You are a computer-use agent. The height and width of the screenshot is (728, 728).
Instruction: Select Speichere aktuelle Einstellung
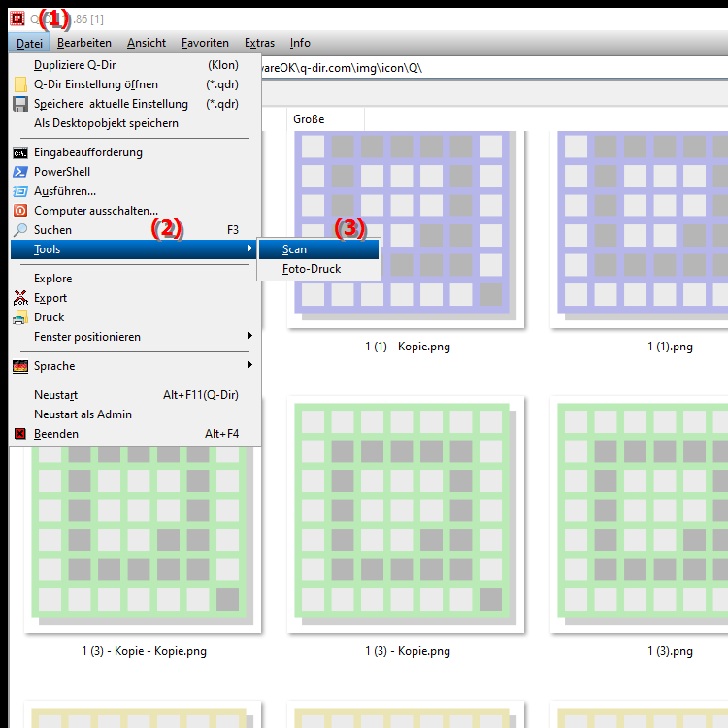coord(135,104)
